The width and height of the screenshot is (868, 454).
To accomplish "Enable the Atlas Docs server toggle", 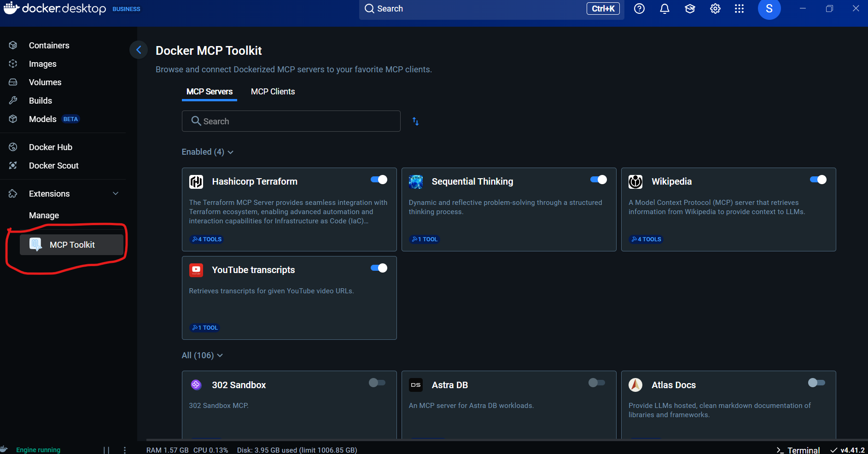I will (816, 383).
